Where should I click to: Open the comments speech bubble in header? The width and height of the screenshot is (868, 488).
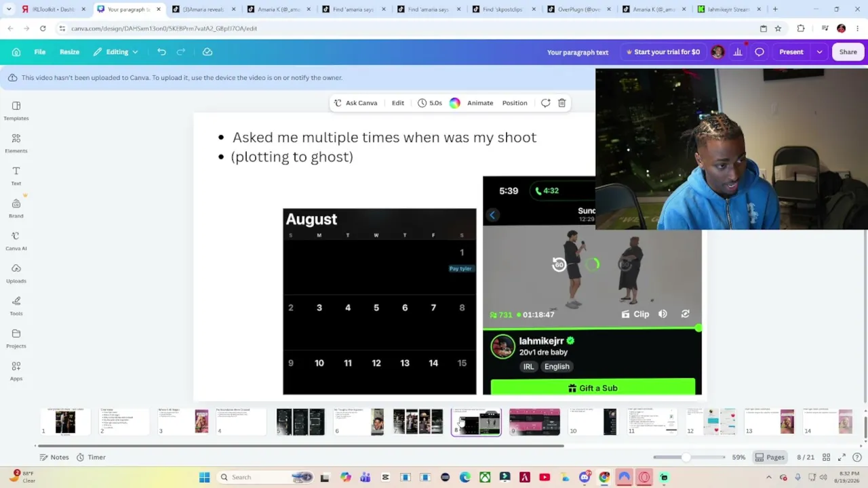[x=759, y=52]
